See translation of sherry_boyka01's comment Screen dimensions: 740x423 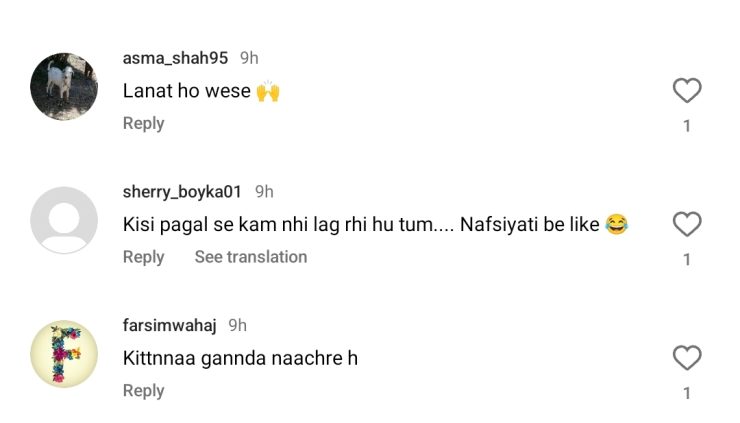[250, 257]
